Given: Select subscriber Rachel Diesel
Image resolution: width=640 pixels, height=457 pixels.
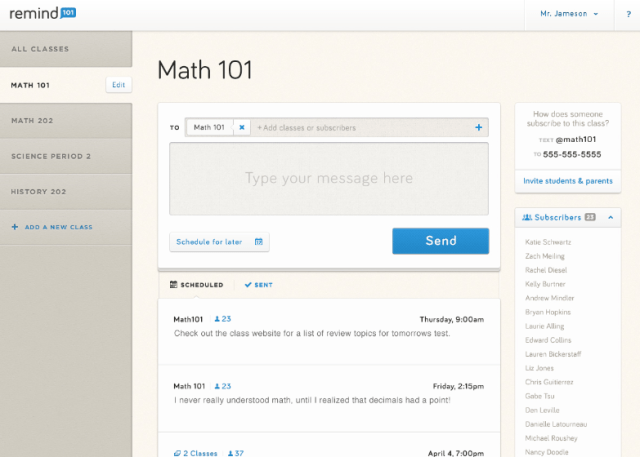Looking at the screenshot, I should pyautogui.click(x=546, y=270).
